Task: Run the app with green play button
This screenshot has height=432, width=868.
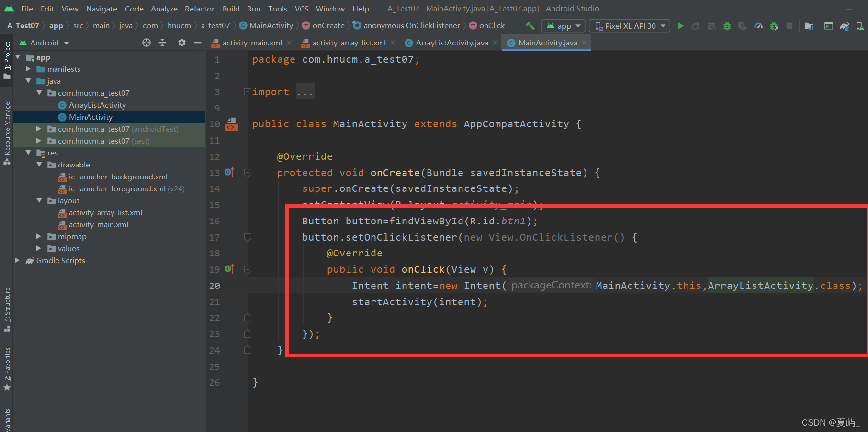Action: tap(680, 26)
